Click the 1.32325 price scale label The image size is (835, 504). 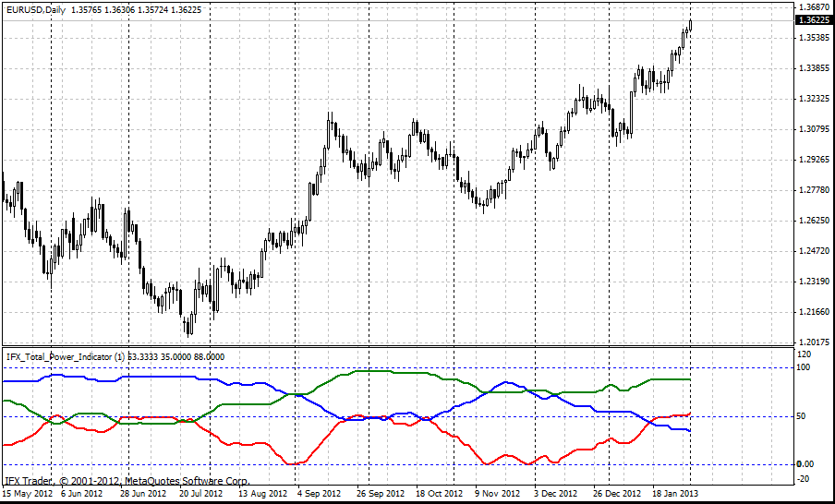[813, 98]
